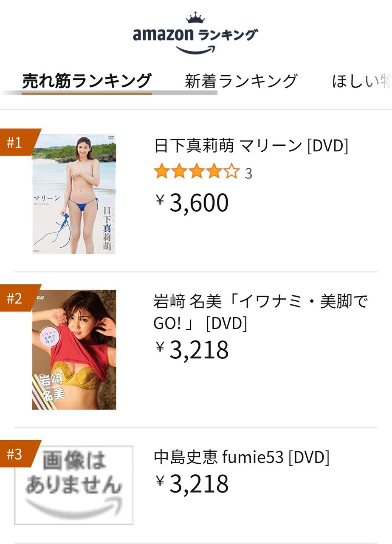The height and width of the screenshot is (544, 392).
Task: Click the ¥3,218 price of fumie53
Action: pyautogui.click(x=192, y=484)
